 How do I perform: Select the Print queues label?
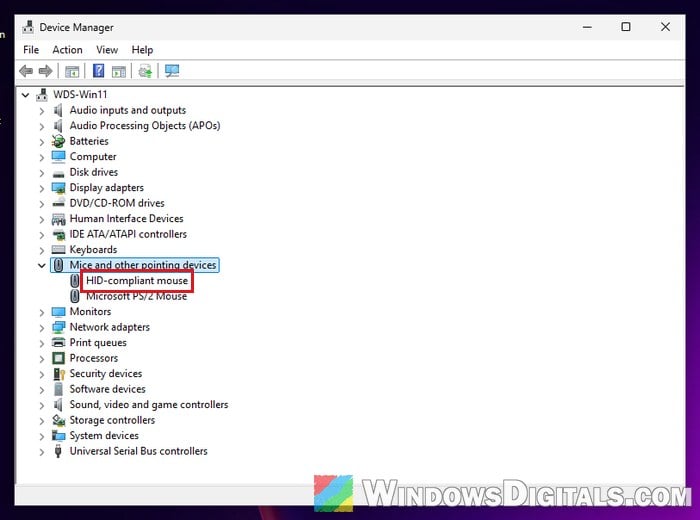[98, 343]
